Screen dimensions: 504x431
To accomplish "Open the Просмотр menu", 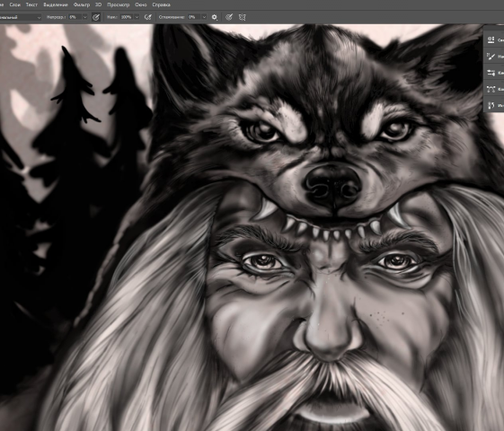I will click(119, 4).
